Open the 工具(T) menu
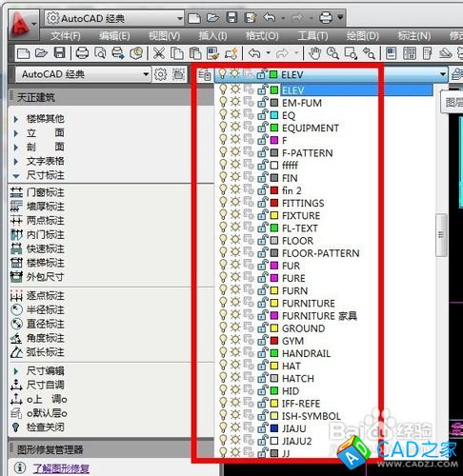This screenshot has height=476, width=463. pos(312,36)
